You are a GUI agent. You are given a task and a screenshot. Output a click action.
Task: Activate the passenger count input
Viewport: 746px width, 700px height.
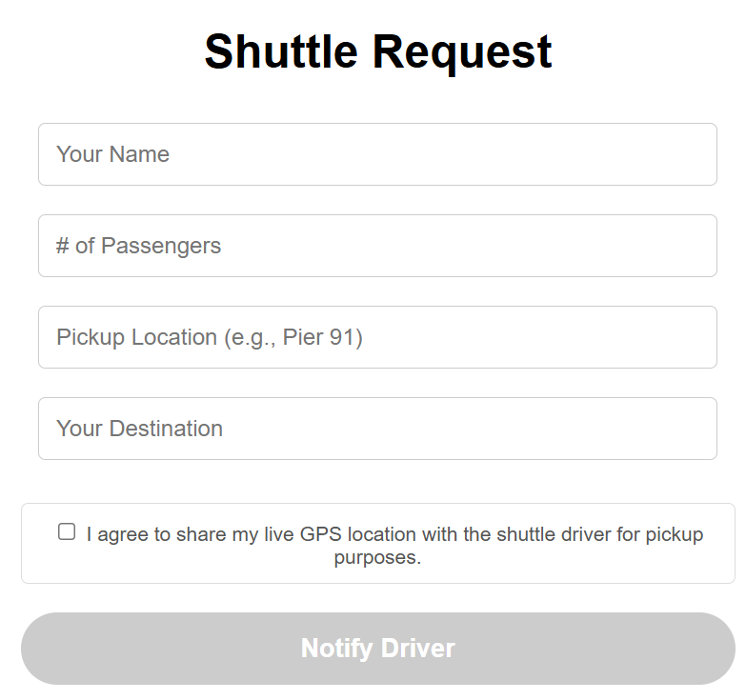[377, 246]
